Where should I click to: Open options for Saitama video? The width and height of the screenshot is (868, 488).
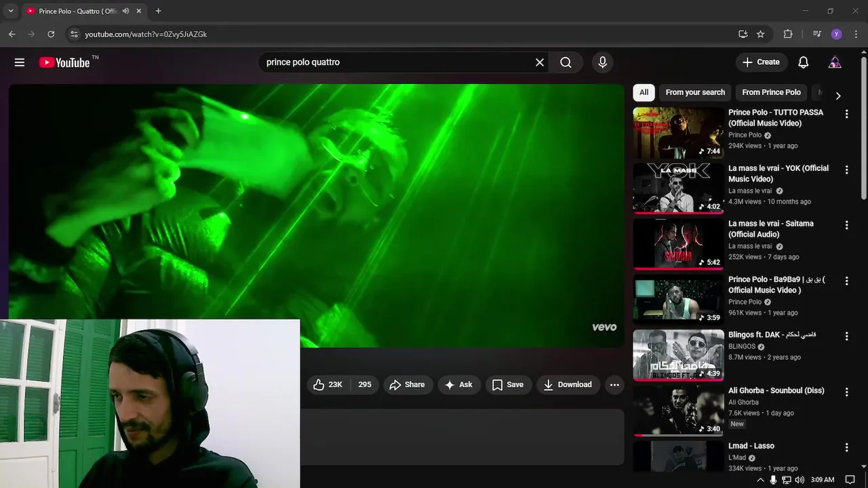point(846,225)
